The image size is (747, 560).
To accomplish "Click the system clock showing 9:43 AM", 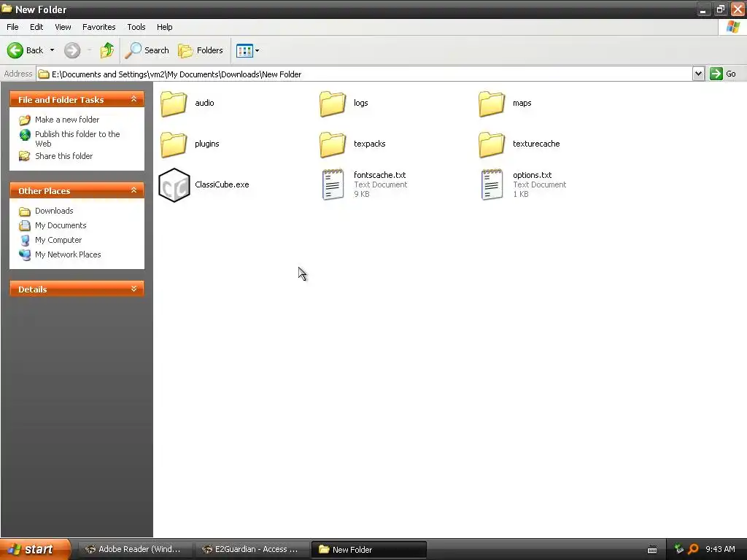I will pos(720,549).
